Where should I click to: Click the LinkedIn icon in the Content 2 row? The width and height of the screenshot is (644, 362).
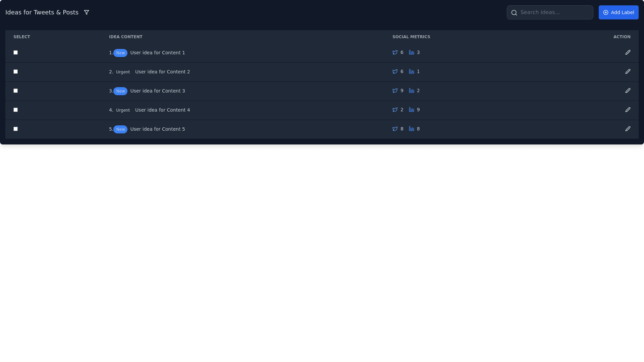411,72
